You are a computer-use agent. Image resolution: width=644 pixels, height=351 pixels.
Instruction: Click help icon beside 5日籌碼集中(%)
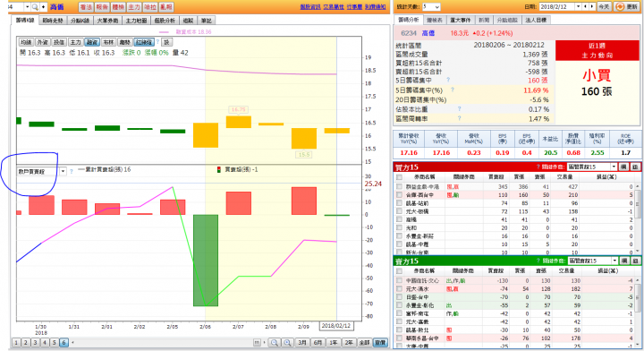[453, 90]
